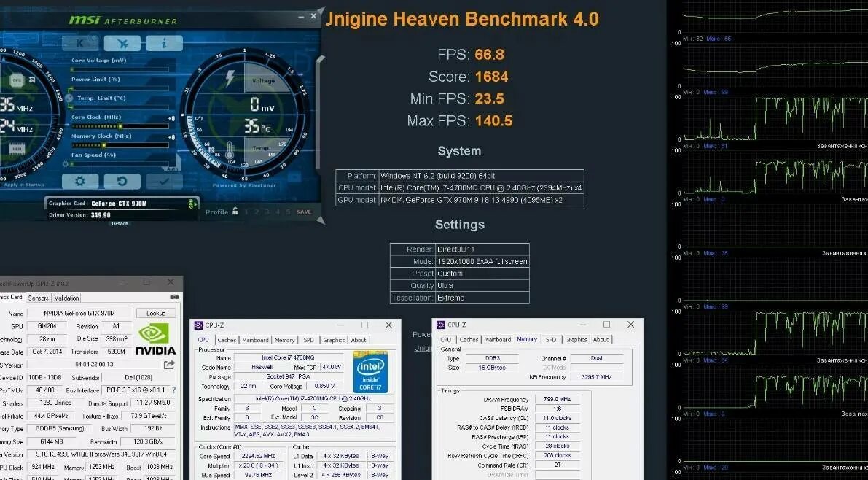The width and height of the screenshot is (868, 480).
Task: Click SAVE in the Afterburner profile bar
Action: [304, 212]
